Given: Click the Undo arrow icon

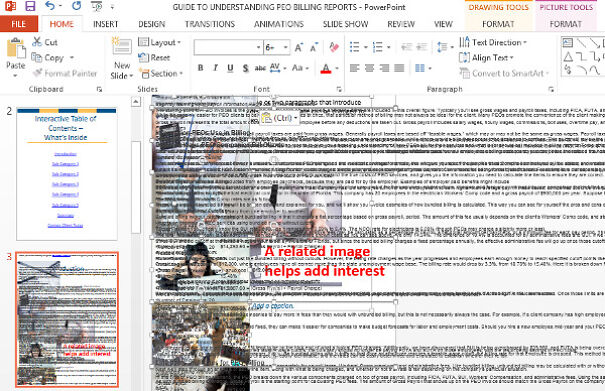Looking at the screenshot, I should [51, 6].
